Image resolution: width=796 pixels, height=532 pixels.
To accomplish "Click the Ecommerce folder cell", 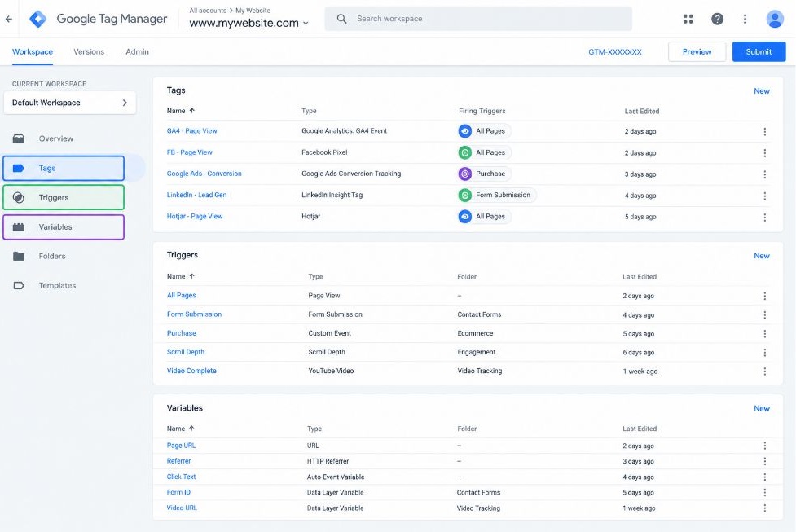I will coord(475,333).
